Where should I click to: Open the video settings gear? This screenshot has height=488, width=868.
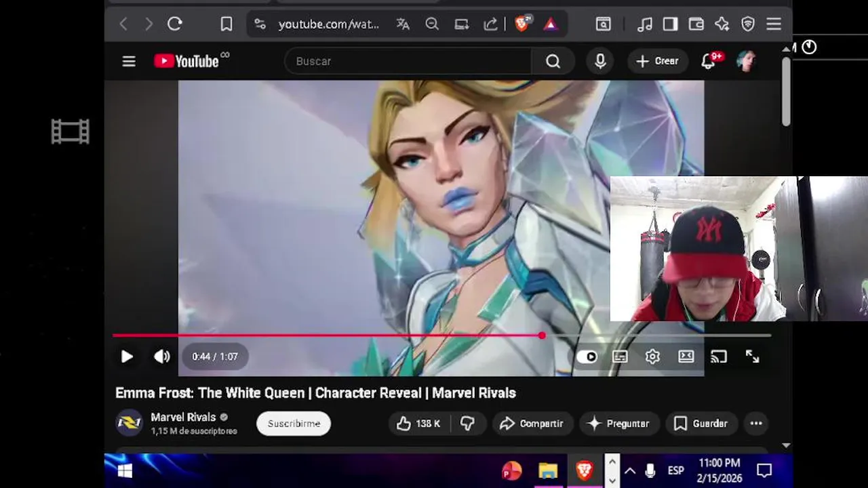pyautogui.click(x=652, y=357)
